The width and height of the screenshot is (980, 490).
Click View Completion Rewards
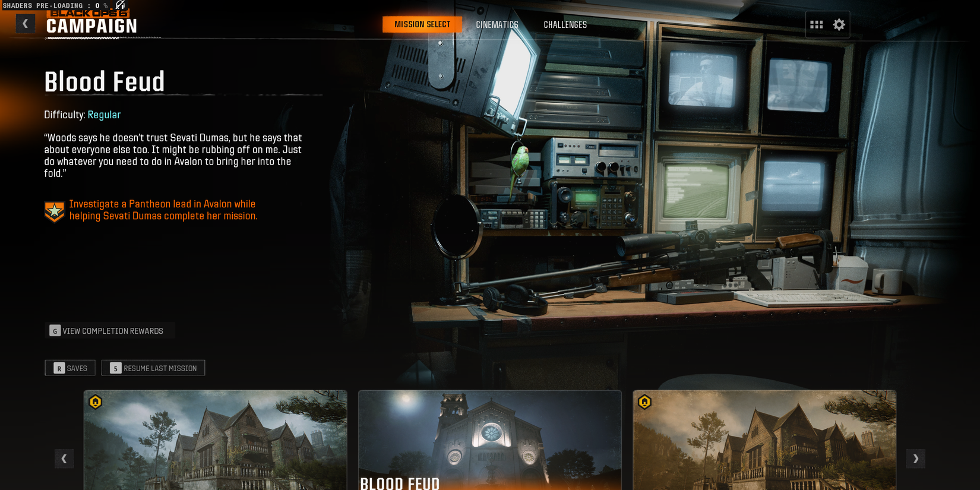pos(107,331)
